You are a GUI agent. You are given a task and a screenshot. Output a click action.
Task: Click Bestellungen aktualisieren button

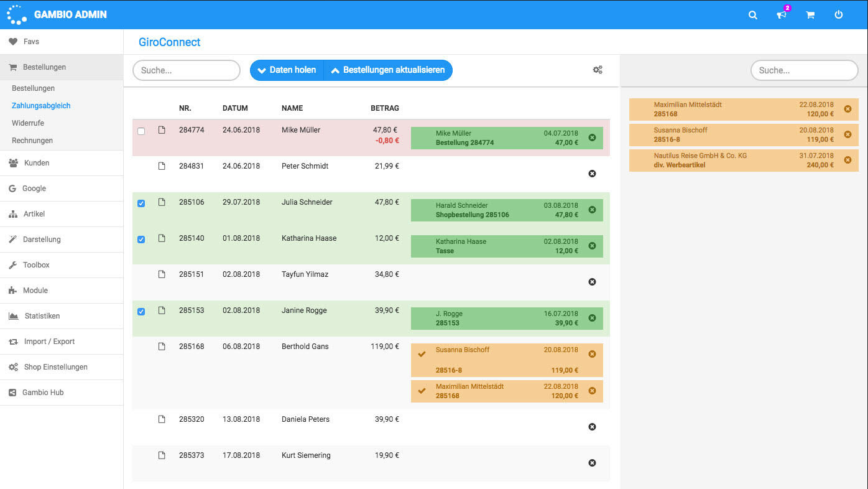point(388,70)
